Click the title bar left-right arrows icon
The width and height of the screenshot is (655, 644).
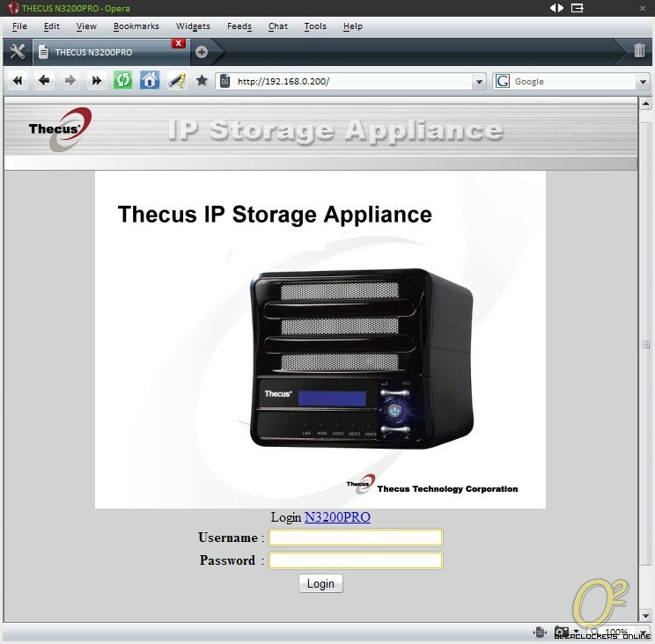556,8
